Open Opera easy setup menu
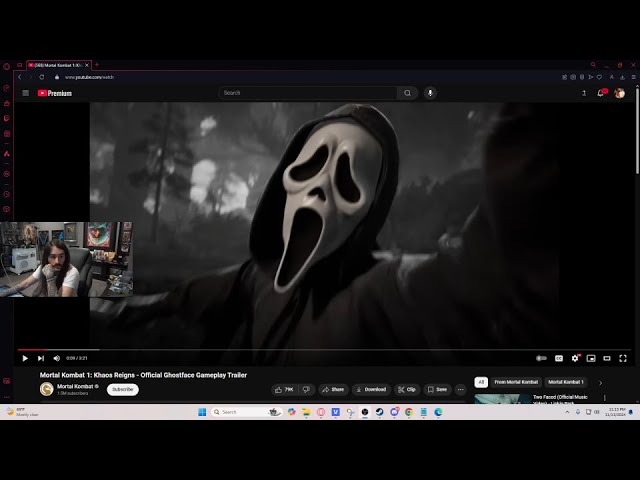 click(x=633, y=77)
